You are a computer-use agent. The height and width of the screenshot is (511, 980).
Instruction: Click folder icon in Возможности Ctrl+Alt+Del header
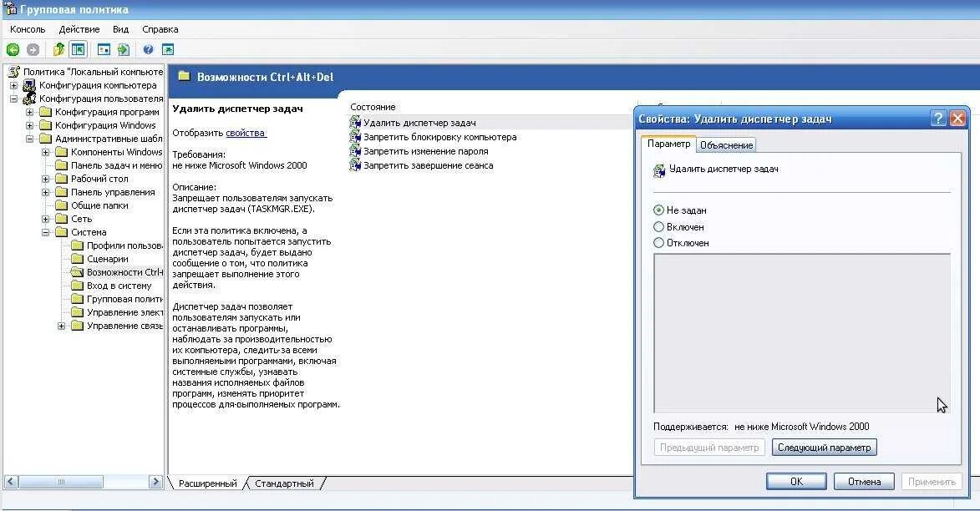pos(184,76)
